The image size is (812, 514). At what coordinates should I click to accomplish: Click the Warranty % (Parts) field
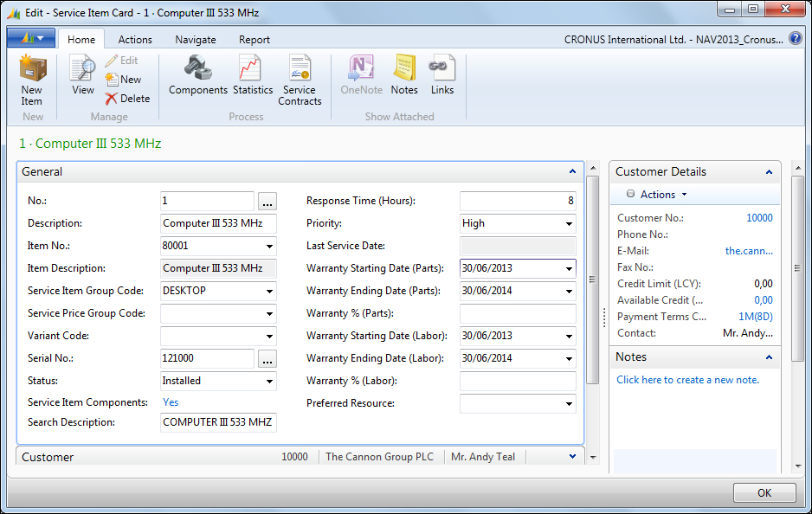pos(518,314)
